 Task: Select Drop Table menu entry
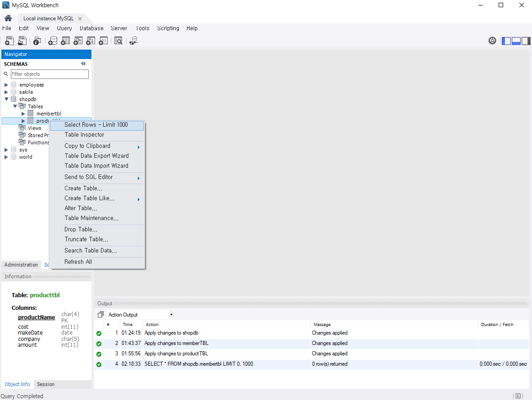[x=97, y=230]
